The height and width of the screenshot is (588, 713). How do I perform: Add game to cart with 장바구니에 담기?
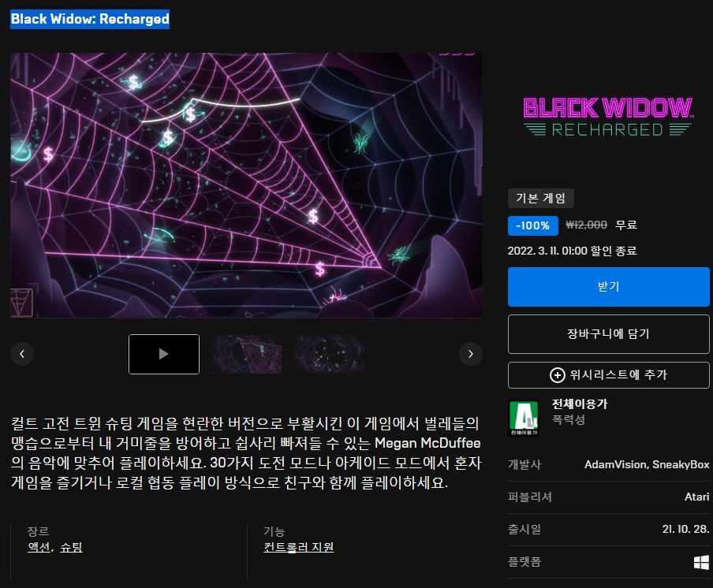[x=608, y=334]
